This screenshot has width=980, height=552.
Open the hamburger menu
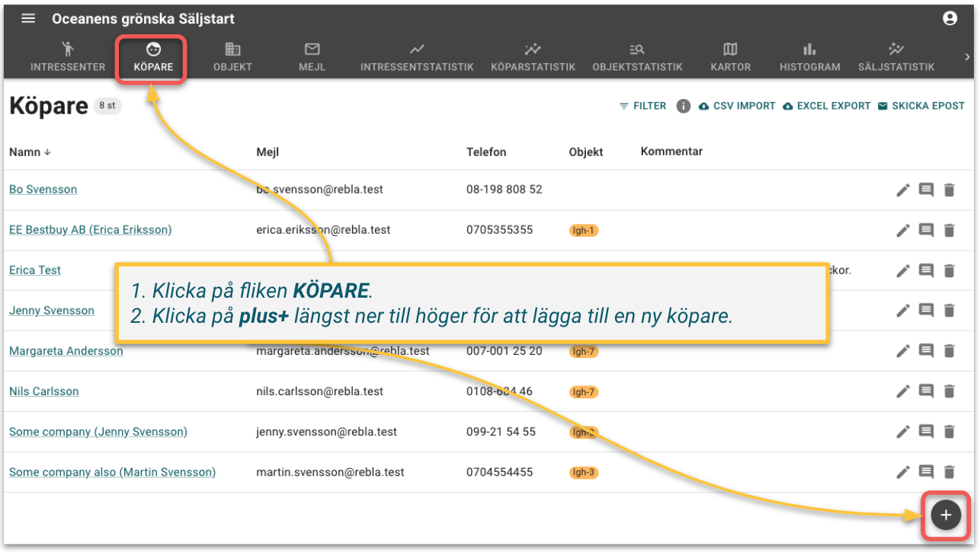pyautogui.click(x=28, y=18)
